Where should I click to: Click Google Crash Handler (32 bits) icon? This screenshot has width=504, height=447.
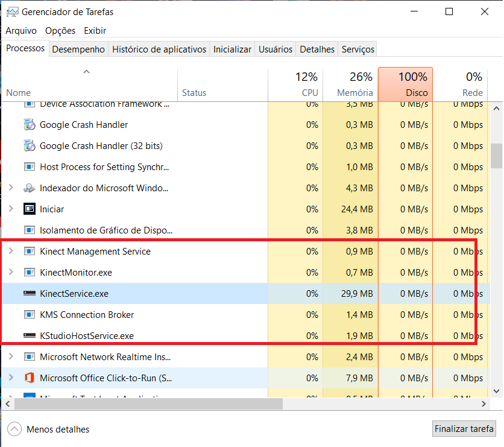pos(30,145)
